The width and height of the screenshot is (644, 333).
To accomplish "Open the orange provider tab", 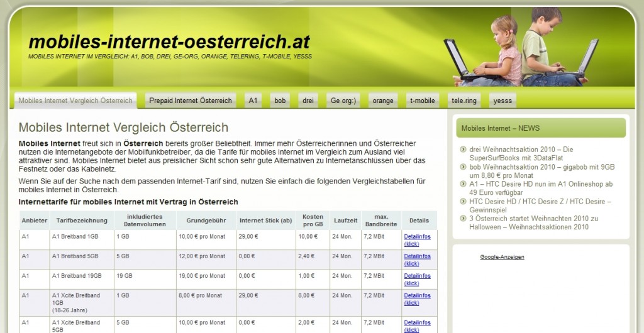I will pyautogui.click(x=383, y=101).
